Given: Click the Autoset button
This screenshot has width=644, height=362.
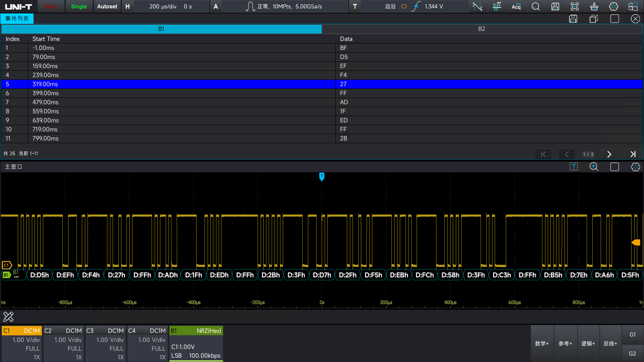Looking at the screenshot, I should point(107,6).
